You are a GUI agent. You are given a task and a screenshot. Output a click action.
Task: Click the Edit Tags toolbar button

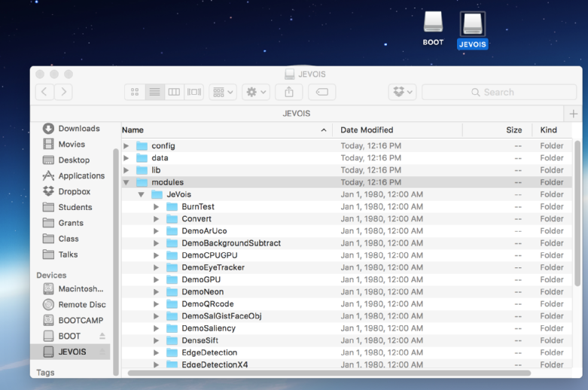pyautogui.click(x=321, y=92)
